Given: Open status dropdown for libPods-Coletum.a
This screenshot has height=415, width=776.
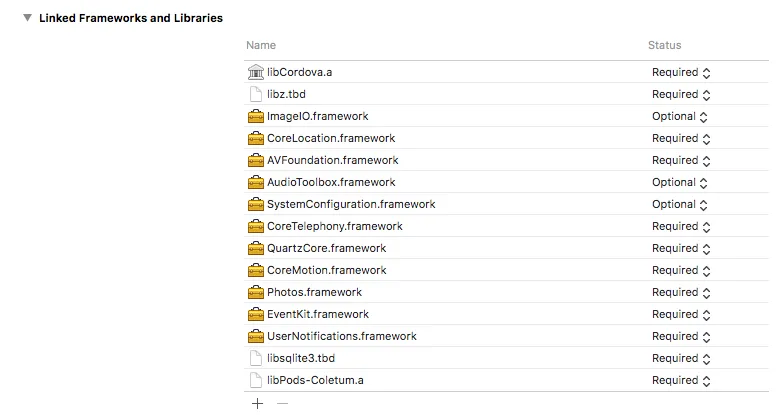Looking at the screenshot, I should coord(681,381).
